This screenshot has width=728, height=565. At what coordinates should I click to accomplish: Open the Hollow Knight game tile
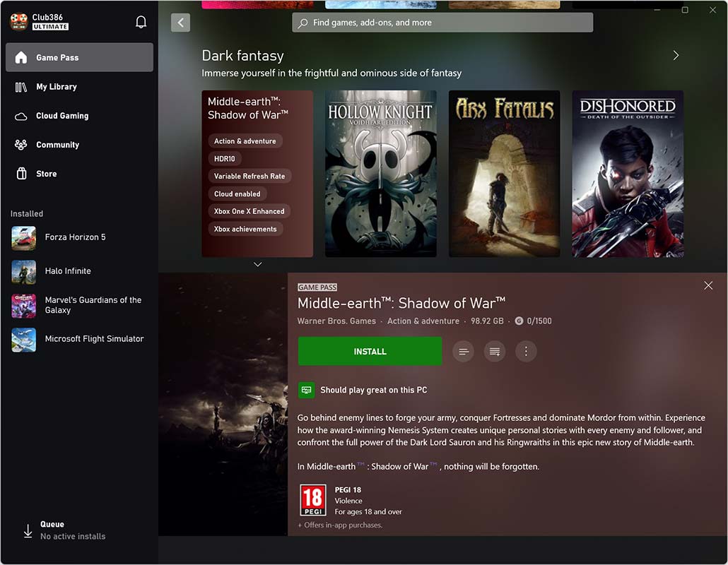(380, 173)
